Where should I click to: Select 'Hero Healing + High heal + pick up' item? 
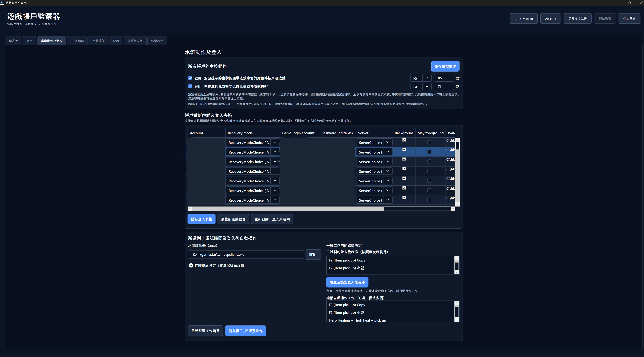[390, 320]
